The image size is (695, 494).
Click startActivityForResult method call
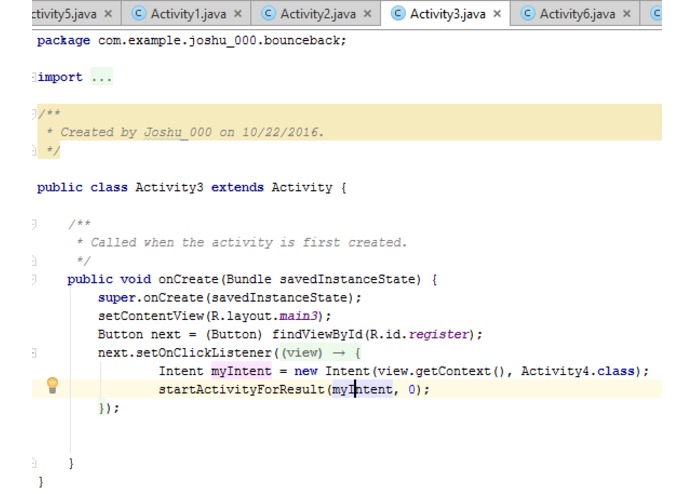242,390
